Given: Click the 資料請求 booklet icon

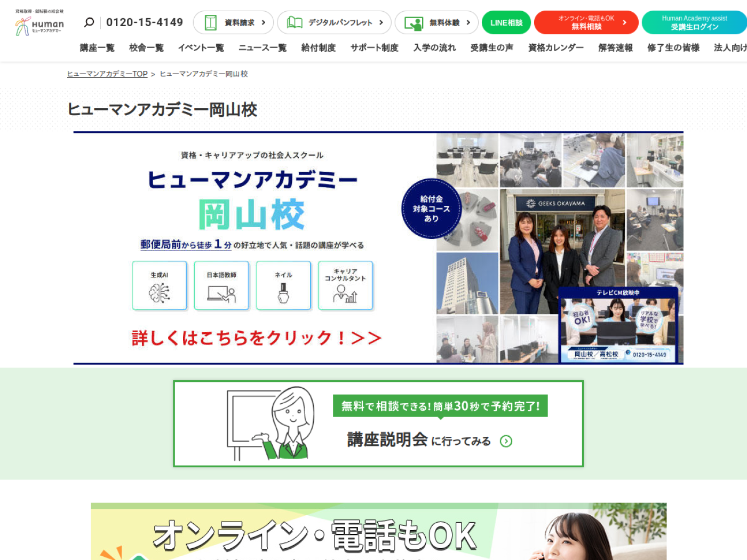Looking at the screenshot, I should [x=211, y=22].
